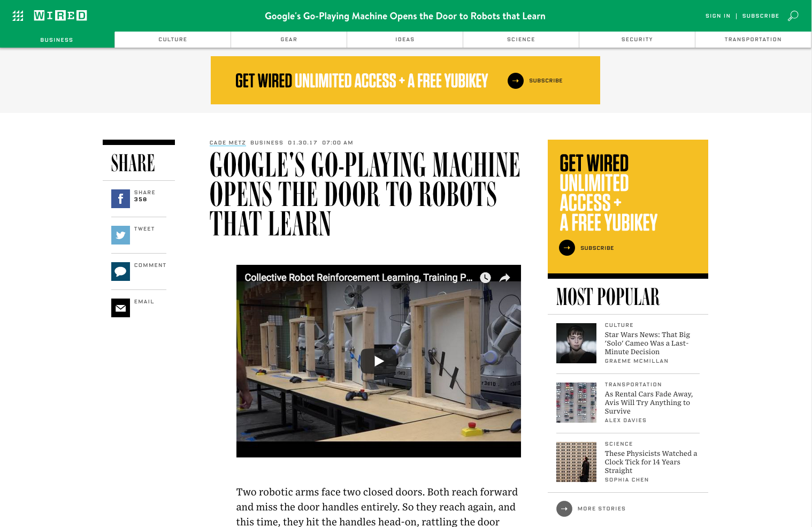Open the Gear section tab
Screen dimensions: 812x527
point(289,40)
